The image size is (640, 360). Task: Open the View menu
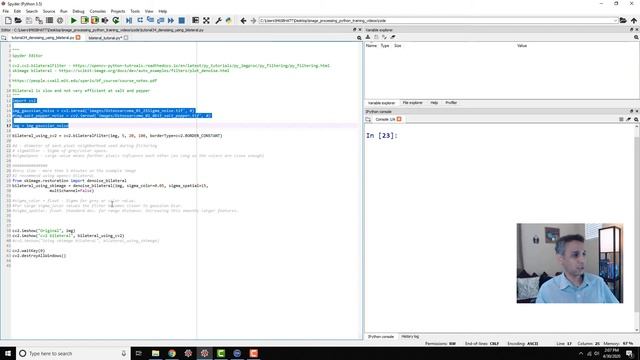coord(149,11)
